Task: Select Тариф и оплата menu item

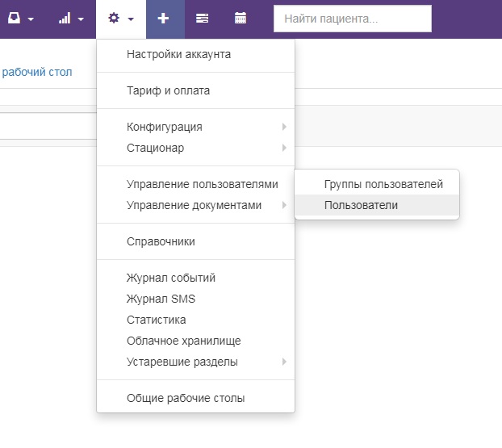Action: click(x=195, y=90)
